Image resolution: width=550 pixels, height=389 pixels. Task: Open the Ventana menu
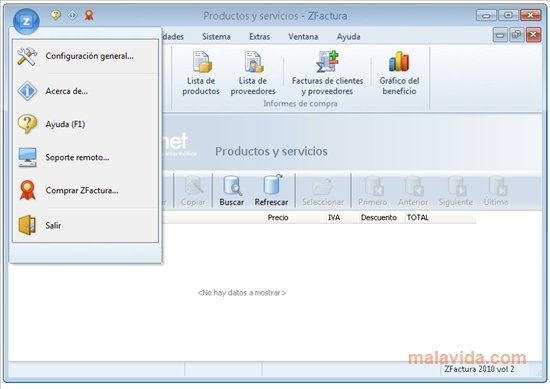[x=303, y=36]
